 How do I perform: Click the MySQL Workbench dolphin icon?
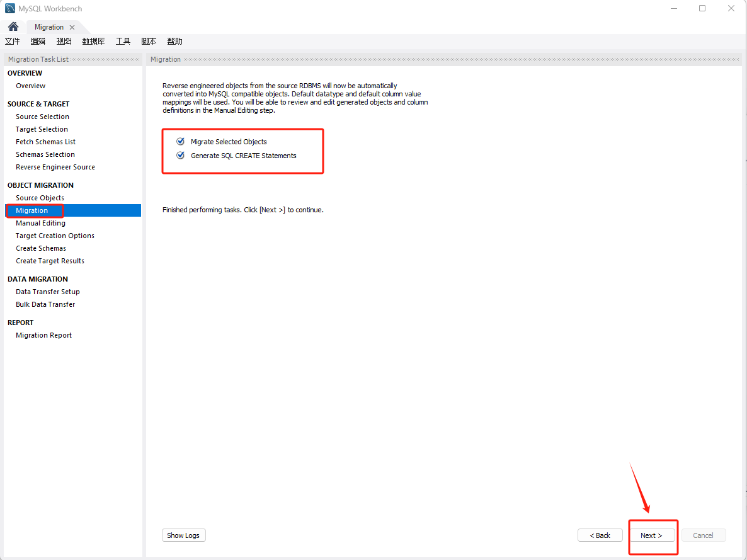tap(10, 9)
